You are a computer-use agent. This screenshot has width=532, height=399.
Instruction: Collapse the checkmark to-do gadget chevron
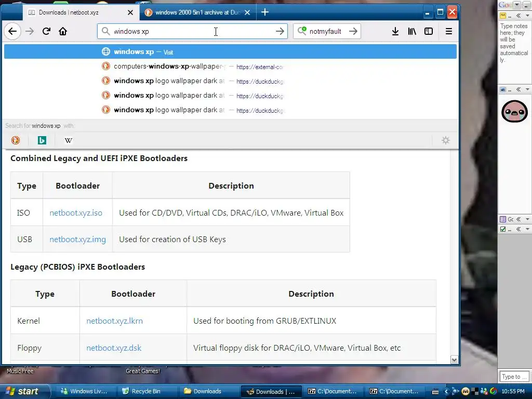pyautogui.click(x=519, y=229)
